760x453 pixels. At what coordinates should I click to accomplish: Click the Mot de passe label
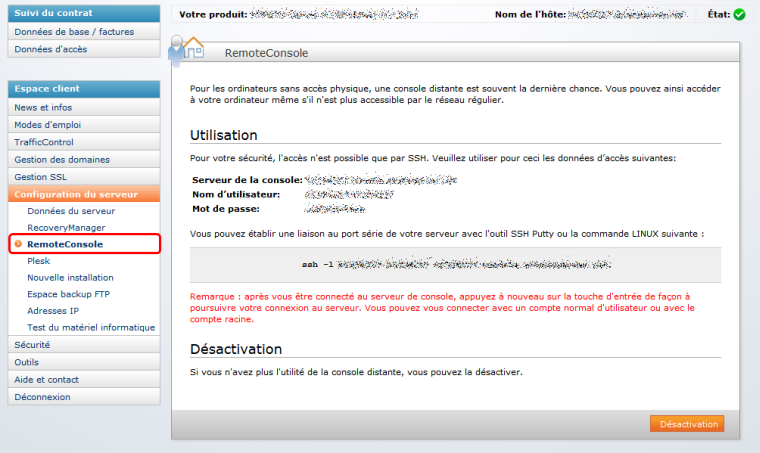(226, 209)
